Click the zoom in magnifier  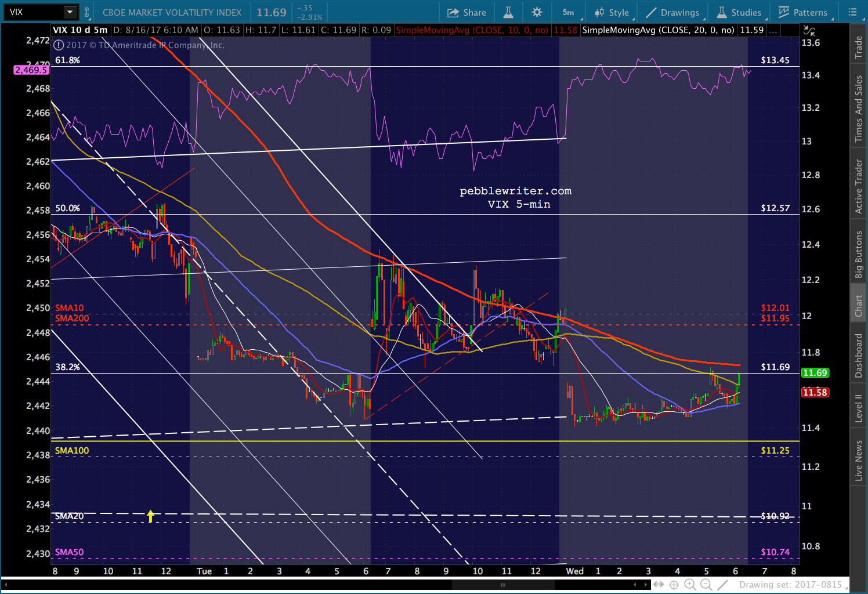(690, 585)
